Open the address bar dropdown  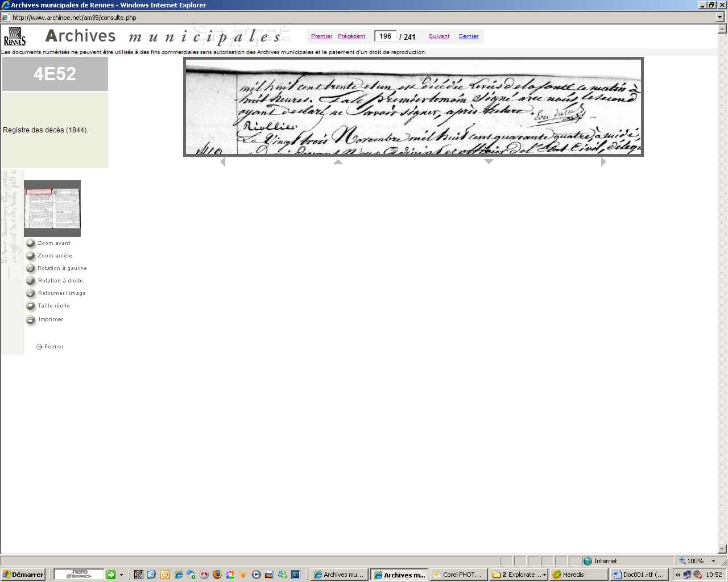click(720, 17)
